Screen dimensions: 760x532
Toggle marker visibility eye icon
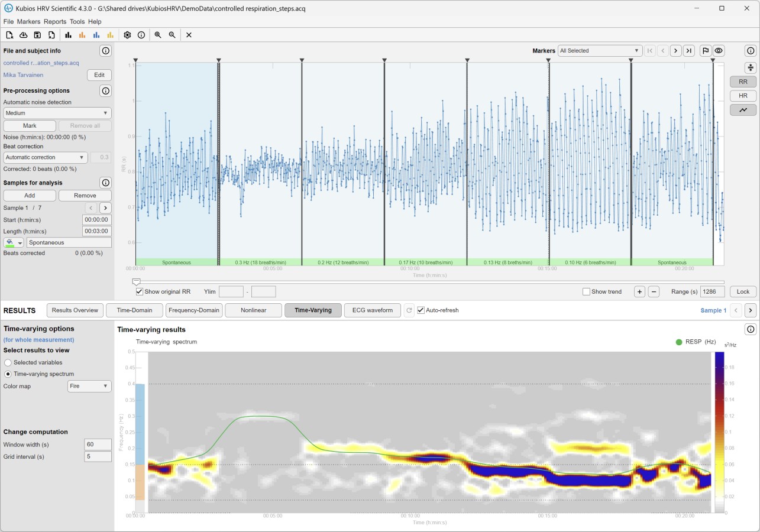pos(719,51)
